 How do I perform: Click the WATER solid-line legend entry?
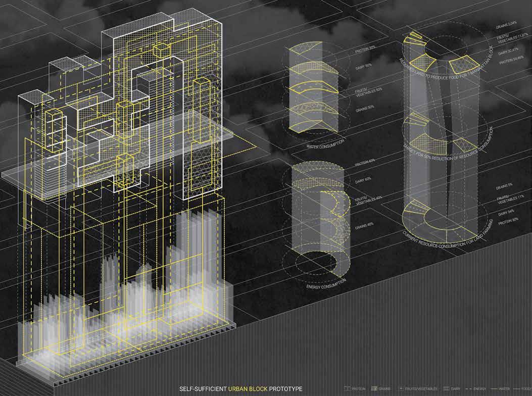500,389
